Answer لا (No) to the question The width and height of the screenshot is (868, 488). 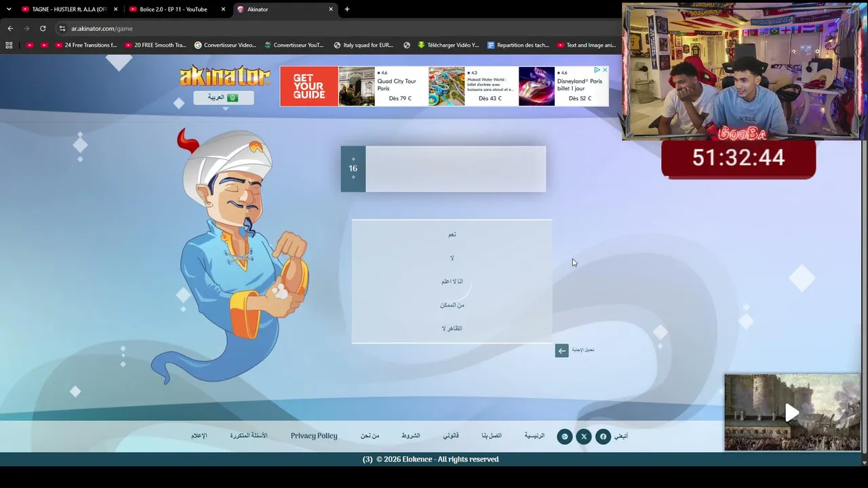click(x=452, y=258)
